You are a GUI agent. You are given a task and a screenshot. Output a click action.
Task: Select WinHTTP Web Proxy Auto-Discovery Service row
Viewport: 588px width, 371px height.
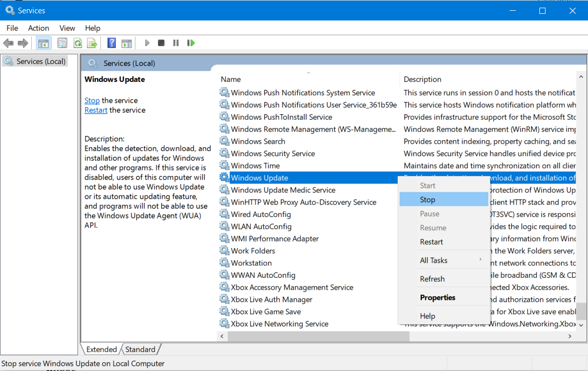pyautogui.click(x=303, y=202)
